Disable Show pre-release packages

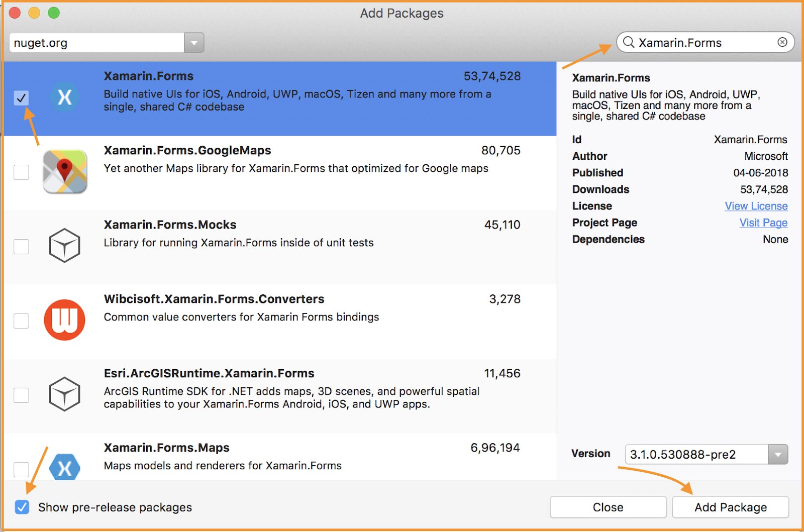pyautogui.click(x=22, y=507)
